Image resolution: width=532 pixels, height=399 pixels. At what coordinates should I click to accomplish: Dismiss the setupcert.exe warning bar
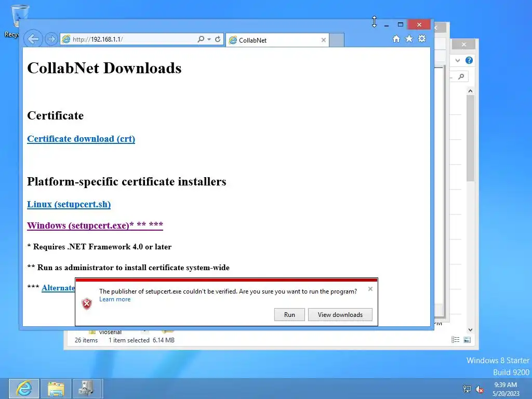pyautogui.click(x=370, y=289)
